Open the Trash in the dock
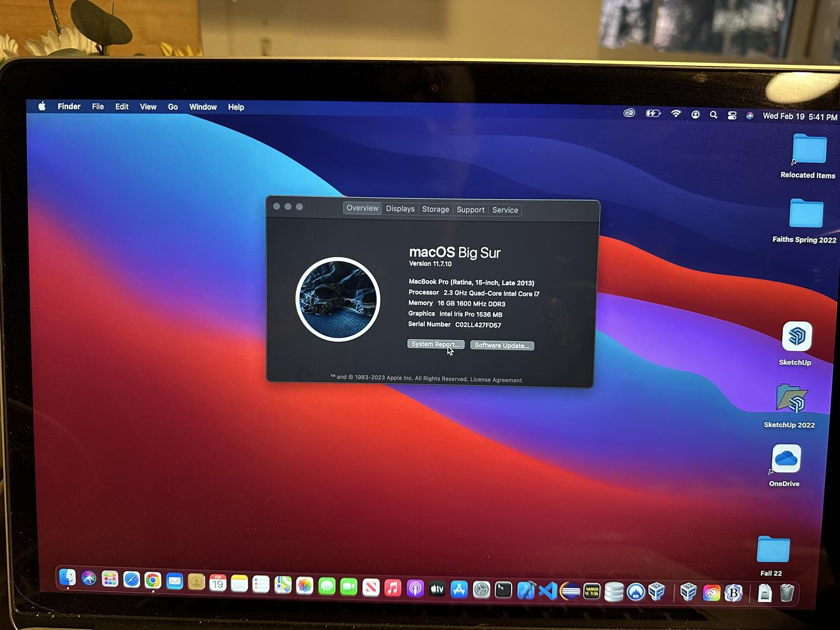Image resolution: width=840 pixels, height=630 pixels. pos(787,593)
